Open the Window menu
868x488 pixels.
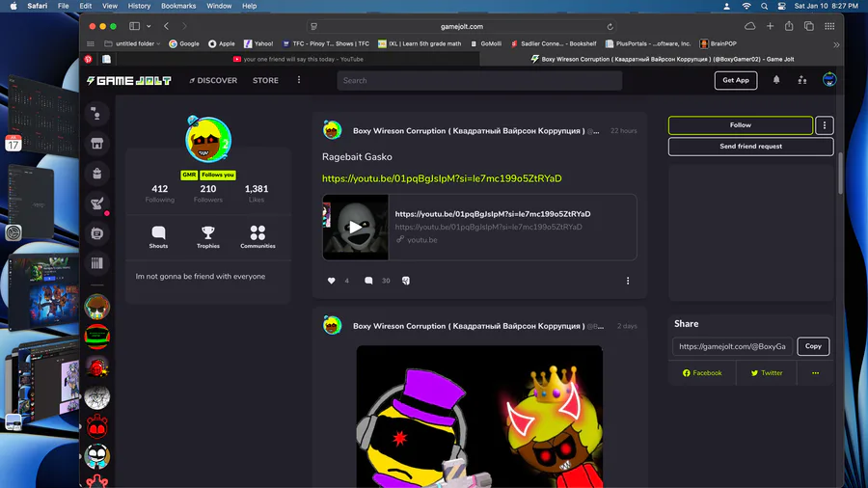[219, 6]
